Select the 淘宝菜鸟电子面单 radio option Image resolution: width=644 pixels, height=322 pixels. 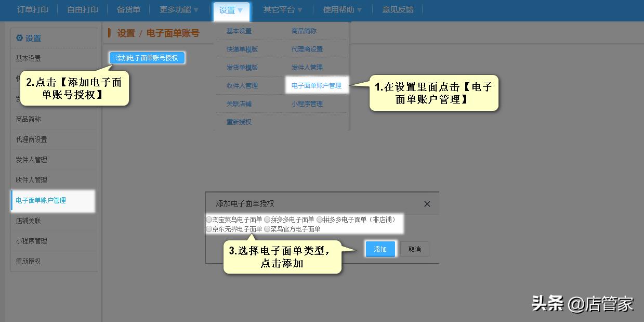[209, 219]
